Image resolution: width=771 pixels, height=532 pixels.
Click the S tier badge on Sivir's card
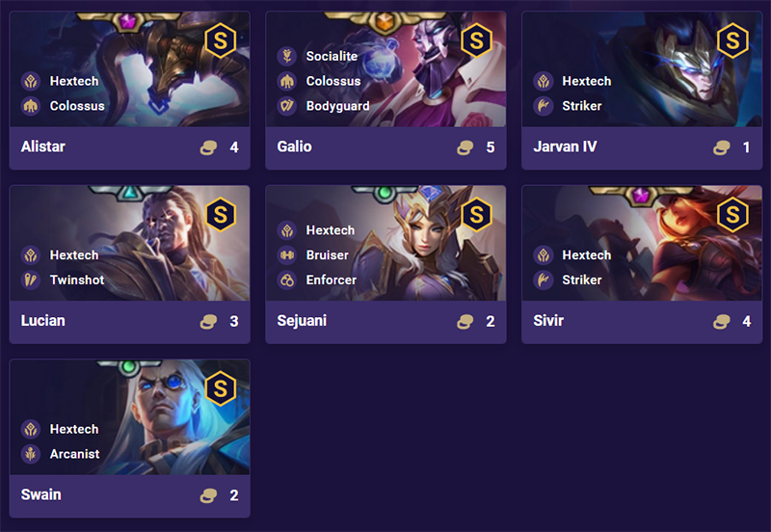pyautogui.click(x=732, y=213)
